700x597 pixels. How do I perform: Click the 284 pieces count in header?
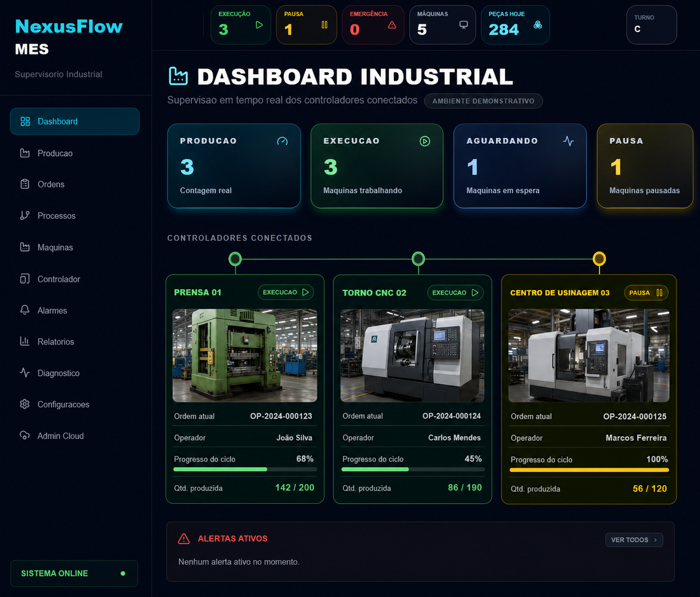coord(504,30)
